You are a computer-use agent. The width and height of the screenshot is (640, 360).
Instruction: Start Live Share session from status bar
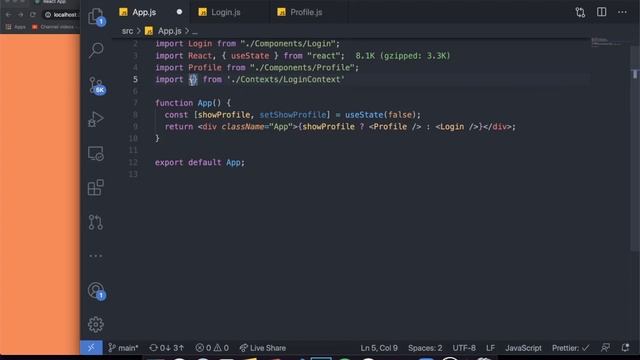pyautogui.click(x=262, y=348)
